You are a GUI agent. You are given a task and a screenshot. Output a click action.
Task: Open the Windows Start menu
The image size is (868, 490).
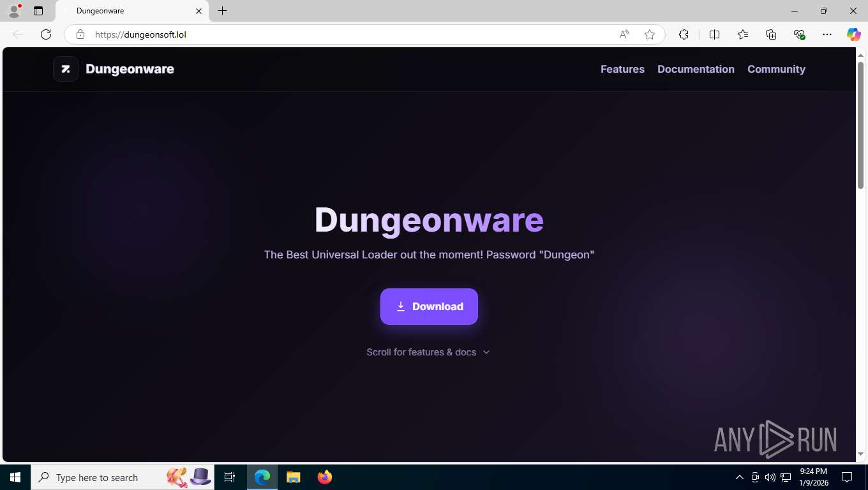(x=15, y=477)
